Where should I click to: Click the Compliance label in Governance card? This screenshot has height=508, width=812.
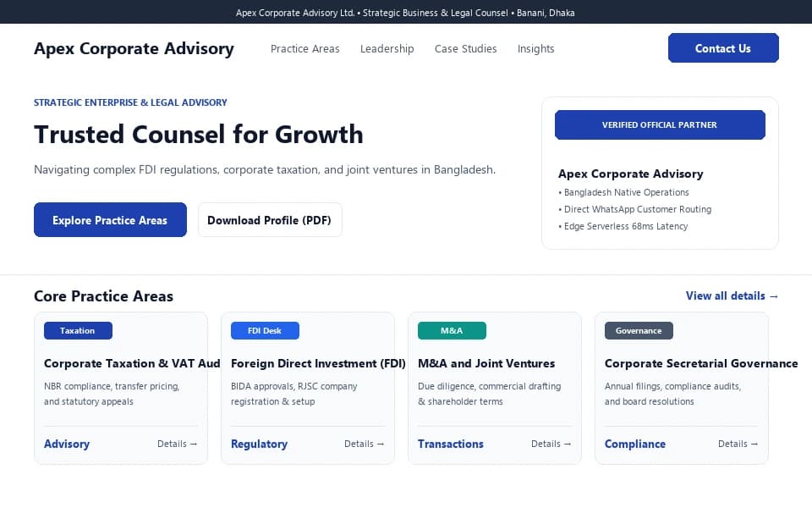(x=635, y=444)
